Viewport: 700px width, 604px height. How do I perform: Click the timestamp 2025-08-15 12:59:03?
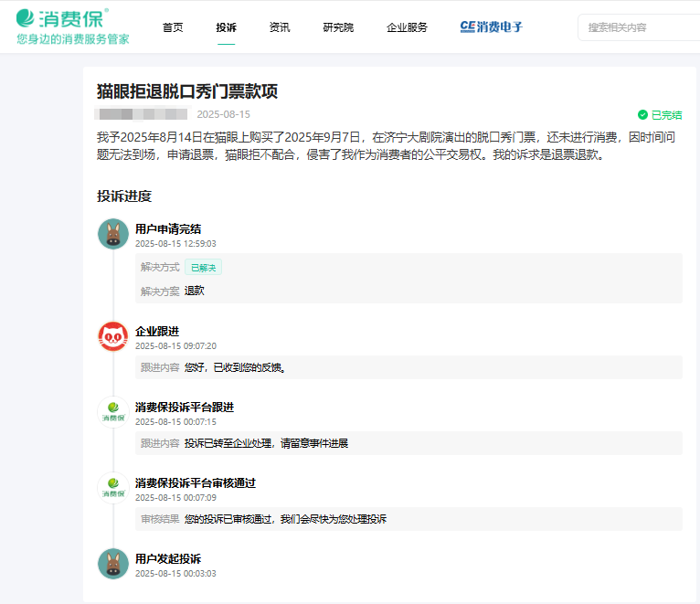click(x=175, y=244)
